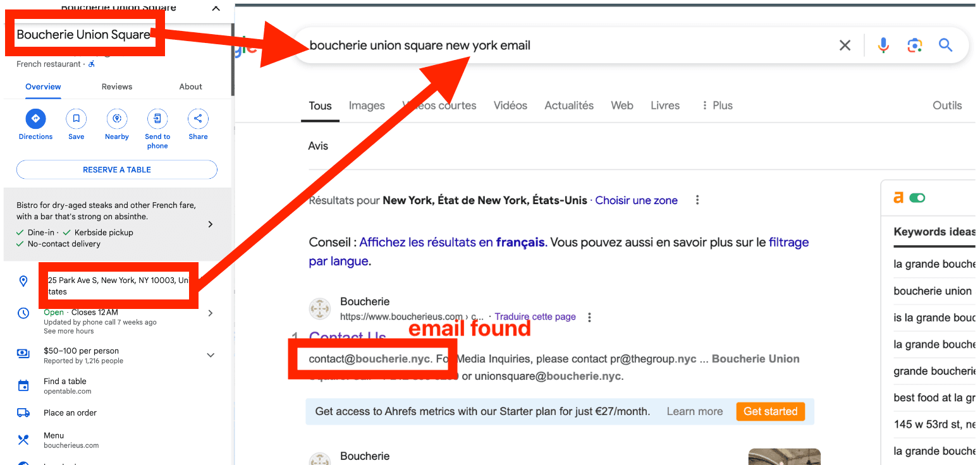Click Menu boucherieus.com row
This screenshot has width=980, height=465.
point(117,440)
